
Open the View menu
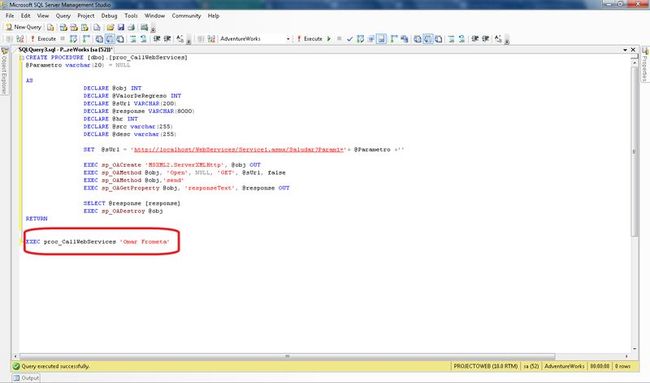(x=43, y=16)
